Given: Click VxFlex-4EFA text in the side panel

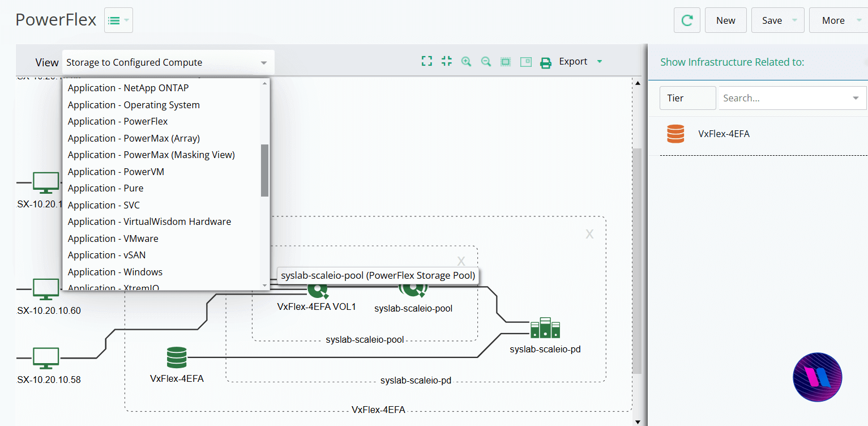Looking at the screenshot, I should [x=724, y=134].
